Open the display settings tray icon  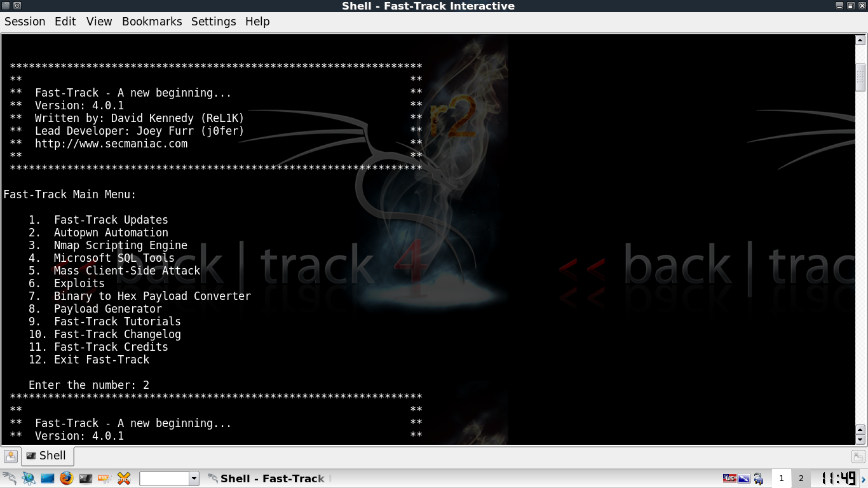tap(743, 478)
